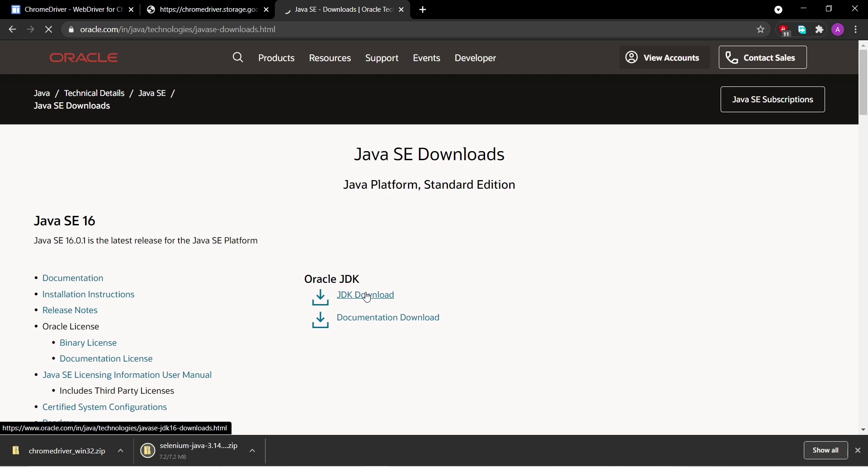The height and width of the screenshot is (467, 868).
Task: Click the scrollbar down arrow
Action: [x=863, y=430]
